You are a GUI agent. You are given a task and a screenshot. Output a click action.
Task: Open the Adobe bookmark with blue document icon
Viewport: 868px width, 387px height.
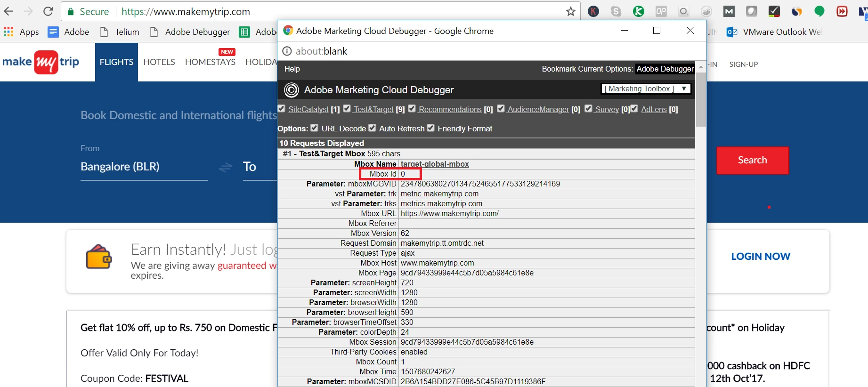click(69, 32)
